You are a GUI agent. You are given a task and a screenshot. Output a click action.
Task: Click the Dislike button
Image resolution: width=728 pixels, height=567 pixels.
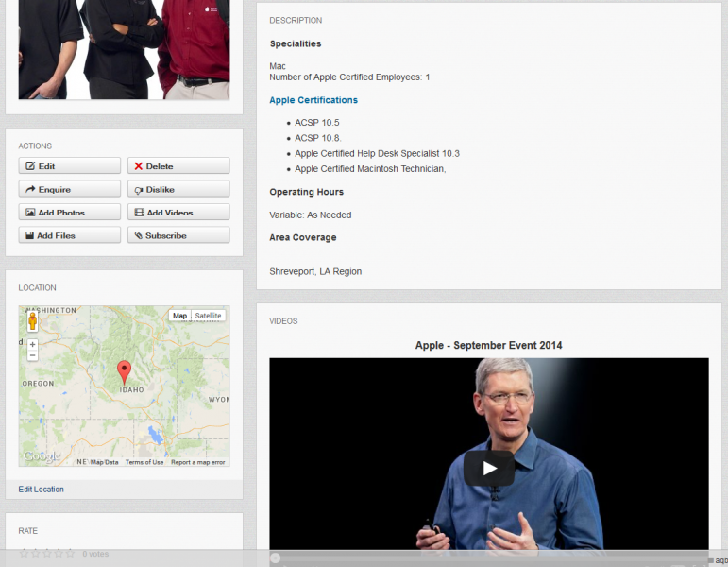178,189
